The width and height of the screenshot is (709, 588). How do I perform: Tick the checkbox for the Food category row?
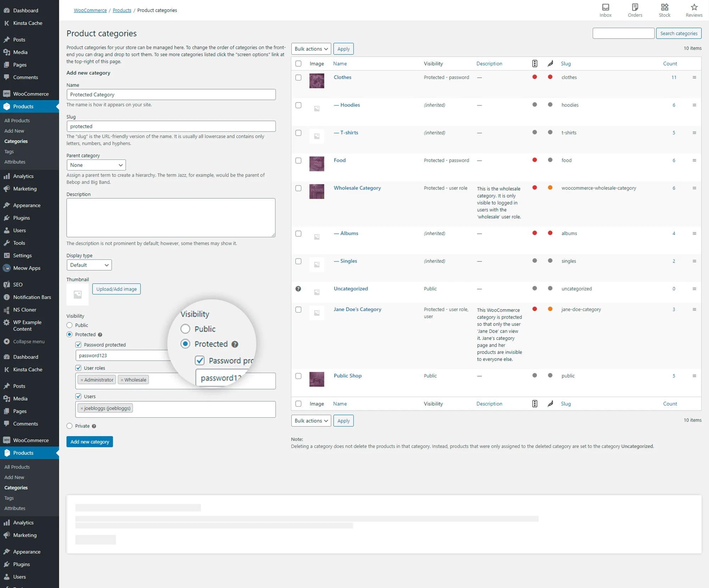[298, 160]
